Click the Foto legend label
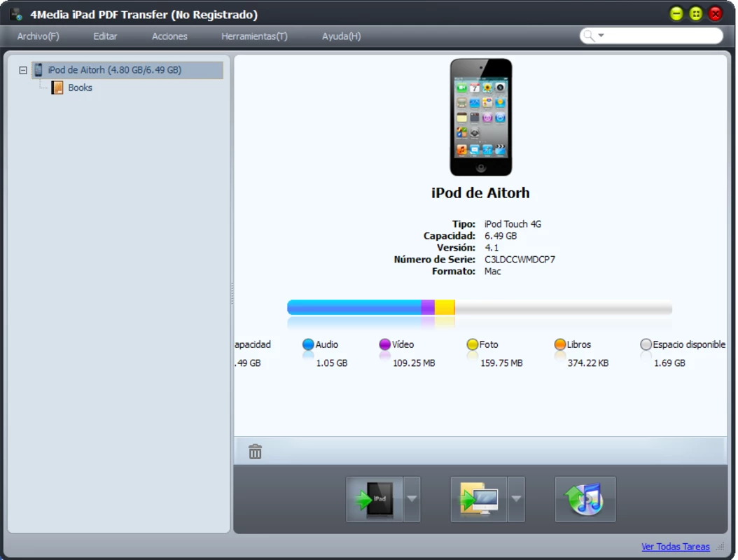Viewport: 738px width, 560px height. tap(489, 344)
